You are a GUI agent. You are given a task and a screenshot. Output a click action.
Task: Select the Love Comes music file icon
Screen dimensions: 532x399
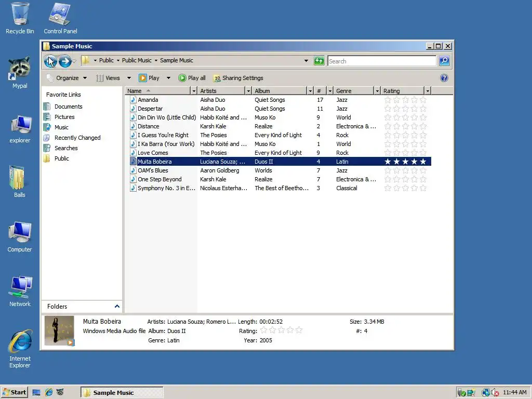(133, 153)
